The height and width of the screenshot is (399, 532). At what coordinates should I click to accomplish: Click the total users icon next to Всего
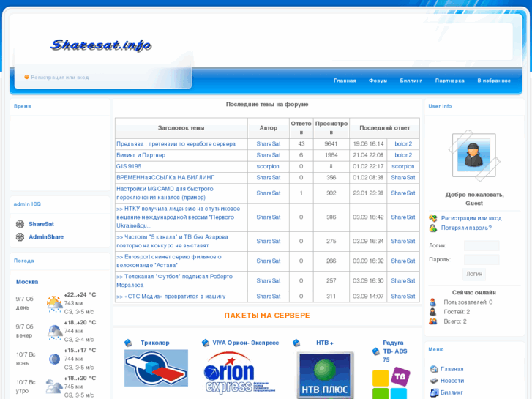click(433, 321)
